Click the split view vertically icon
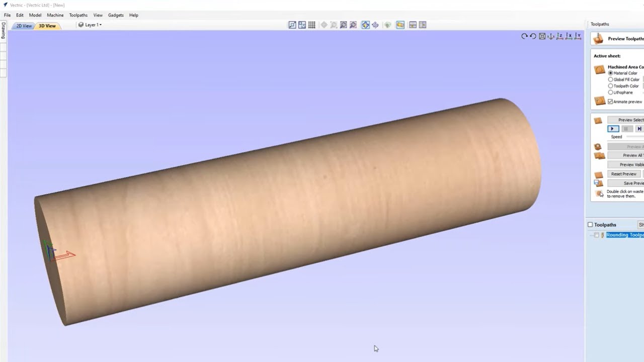This screenshot has height=362, width=644. click(423, 25)
